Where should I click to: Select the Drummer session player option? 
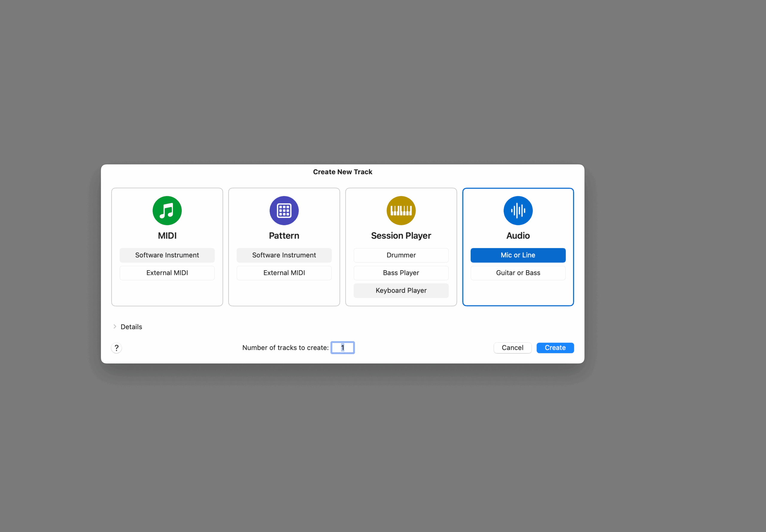[401, 255]
